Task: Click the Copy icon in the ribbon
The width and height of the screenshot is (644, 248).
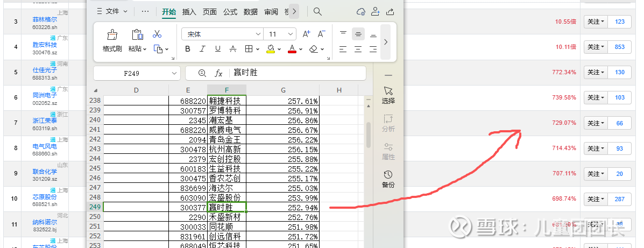Action: click(x=158, y=49)
